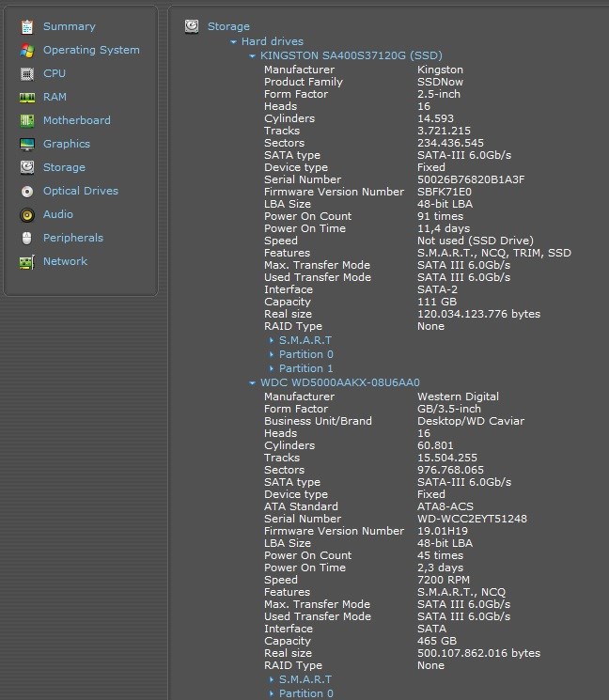The width and height of the screenshot is (609, 700).
Task: Click 'Western Digital' manufacturer value
Action: coord(458,397)
